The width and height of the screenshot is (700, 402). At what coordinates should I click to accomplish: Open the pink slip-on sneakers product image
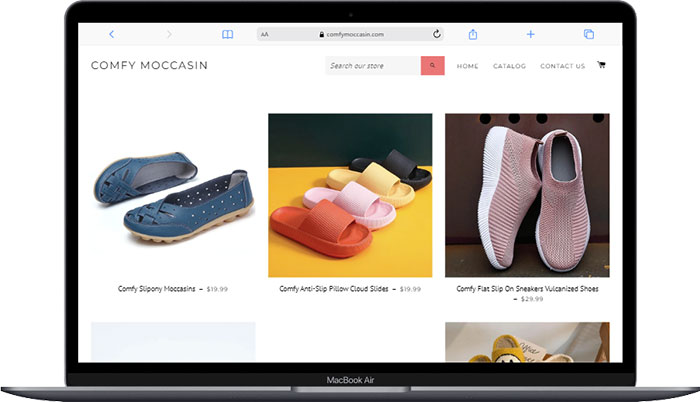(x=527, y=195)
